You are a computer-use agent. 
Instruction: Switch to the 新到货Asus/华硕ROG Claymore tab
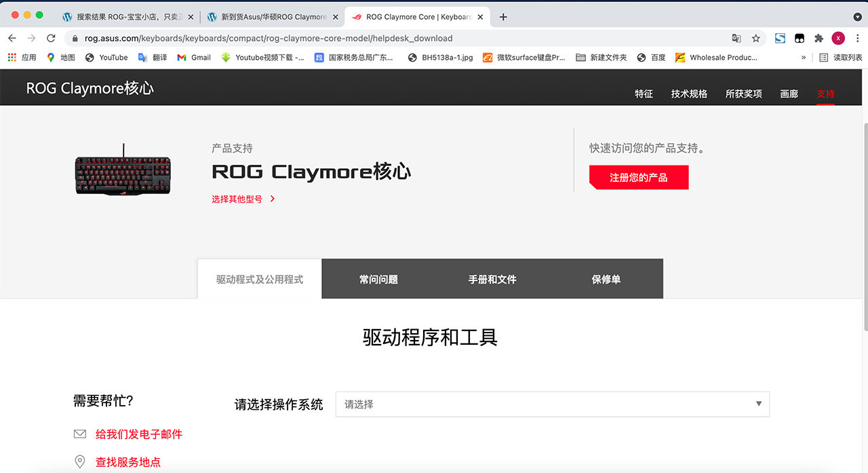(x=271, y=17)
